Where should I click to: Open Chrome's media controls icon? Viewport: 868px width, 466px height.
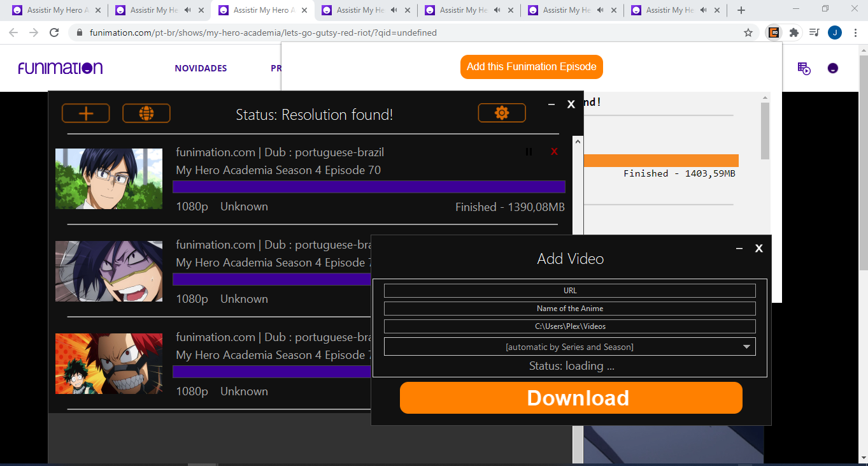coord(814,32)
